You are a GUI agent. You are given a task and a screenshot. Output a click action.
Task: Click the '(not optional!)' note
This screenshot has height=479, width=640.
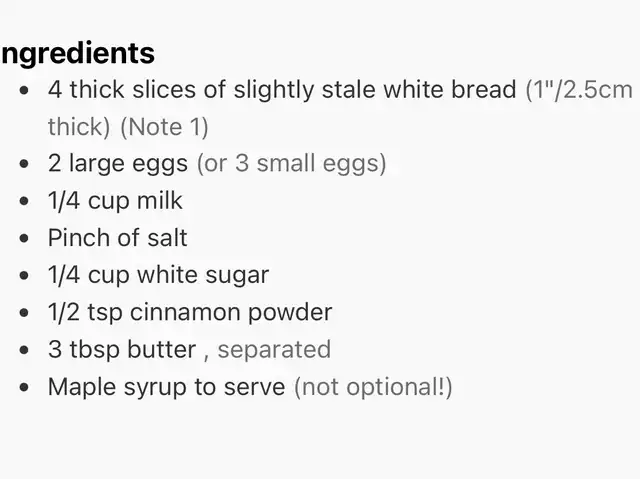(373, 387)
